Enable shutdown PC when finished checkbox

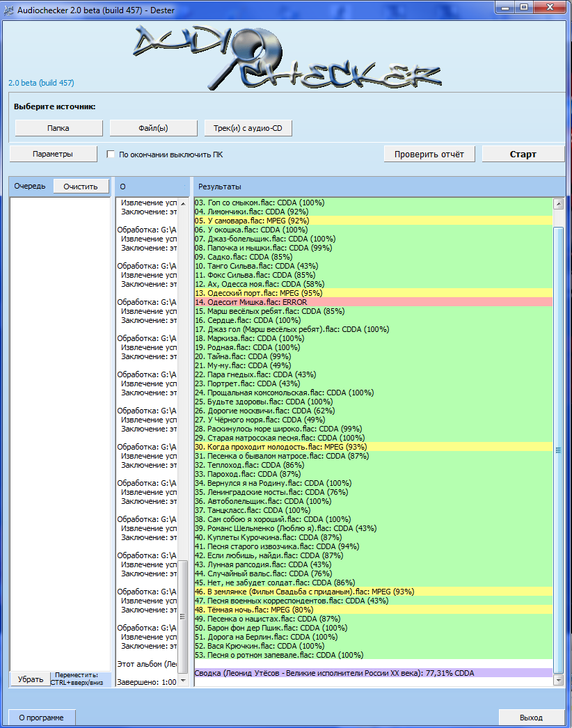(x=111, y=155)
